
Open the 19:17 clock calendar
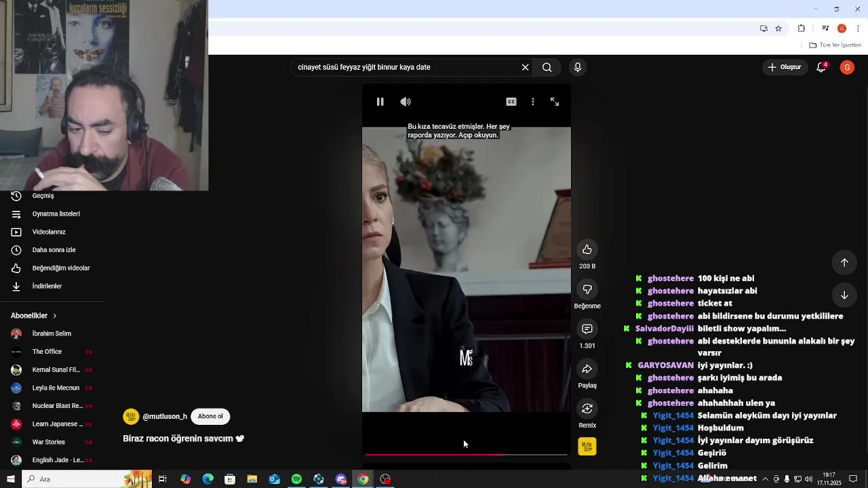tap(829, 479)
